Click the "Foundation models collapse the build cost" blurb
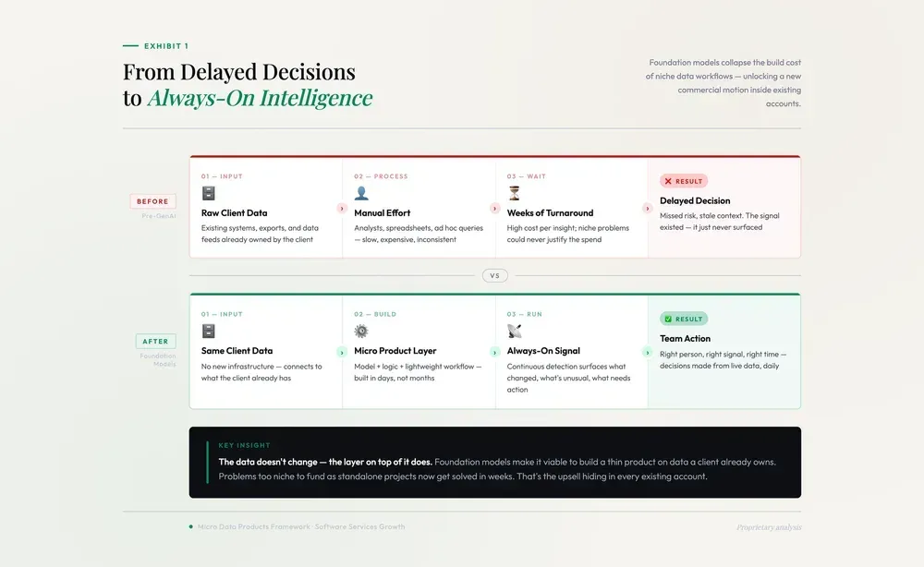The height and width of the screenshot is (567, 924). click(x=723, y=83)
